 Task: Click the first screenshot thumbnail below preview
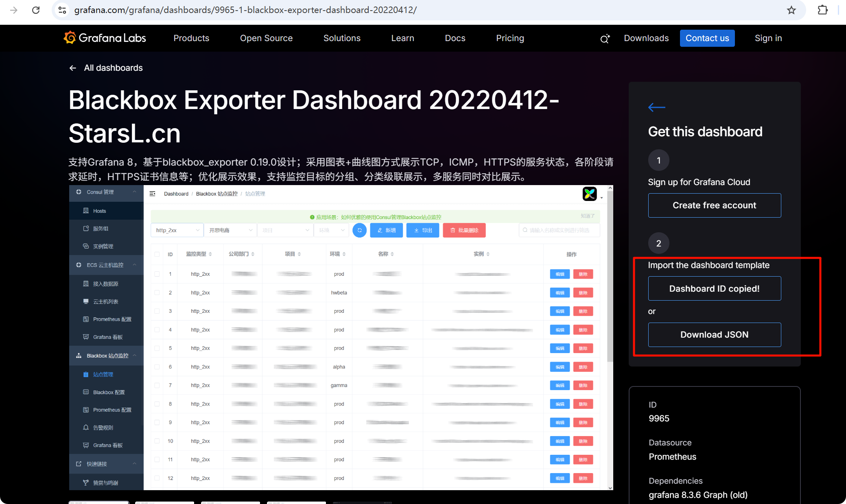[x=99, y=502]
